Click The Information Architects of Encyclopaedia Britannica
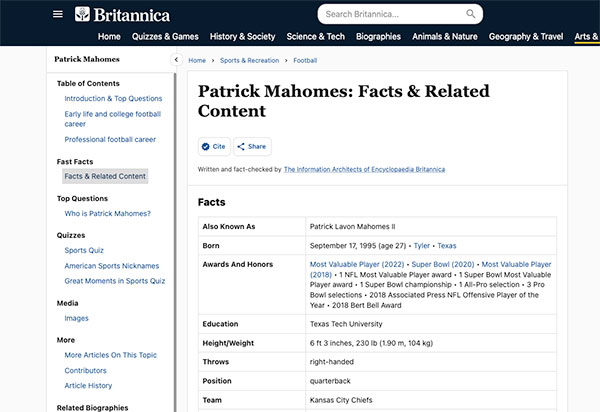The image size is (600, 412). (364, 169)
